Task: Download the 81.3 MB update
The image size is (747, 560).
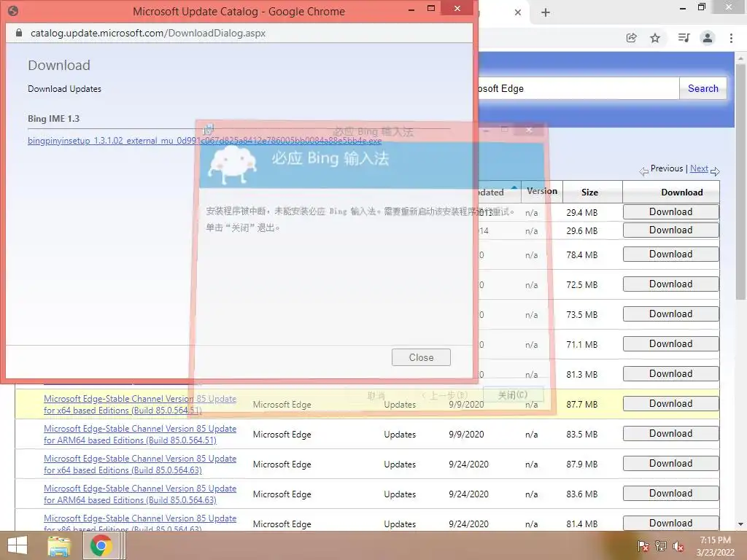Action: tap(671, 374)
